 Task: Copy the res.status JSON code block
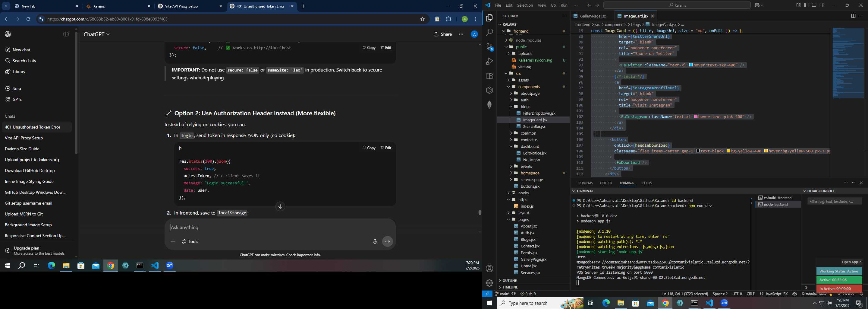coord(369,148)
